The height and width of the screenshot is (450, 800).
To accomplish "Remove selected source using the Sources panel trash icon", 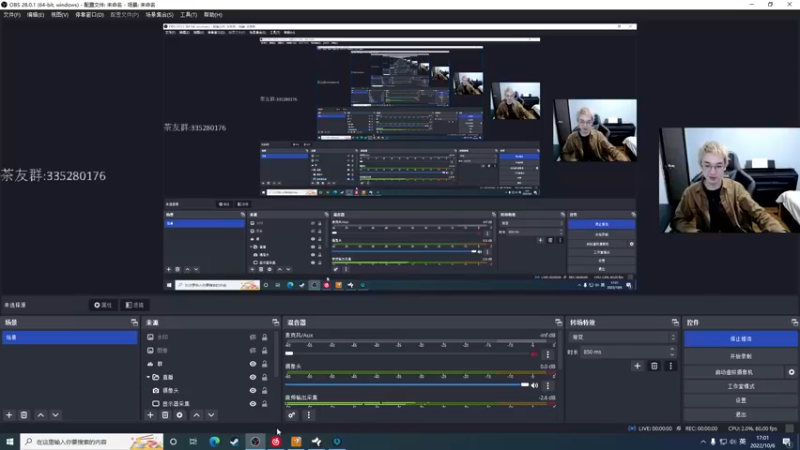I will 165,415.
